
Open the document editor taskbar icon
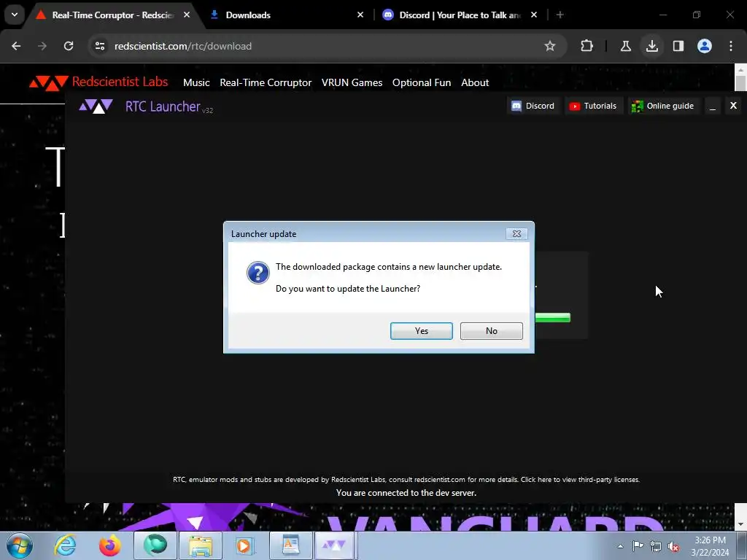click(x=290, y=545)
